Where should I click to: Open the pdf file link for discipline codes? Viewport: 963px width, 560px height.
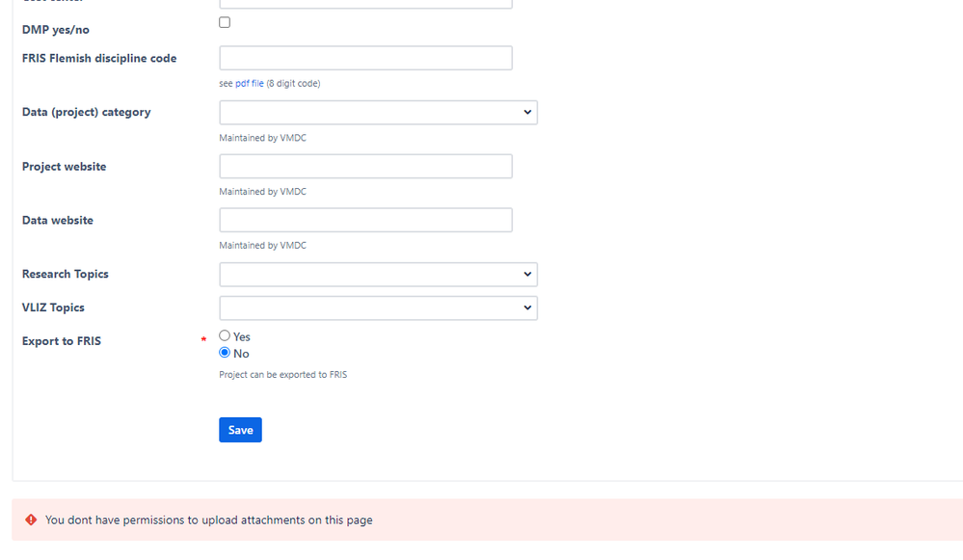coord(250,84)
